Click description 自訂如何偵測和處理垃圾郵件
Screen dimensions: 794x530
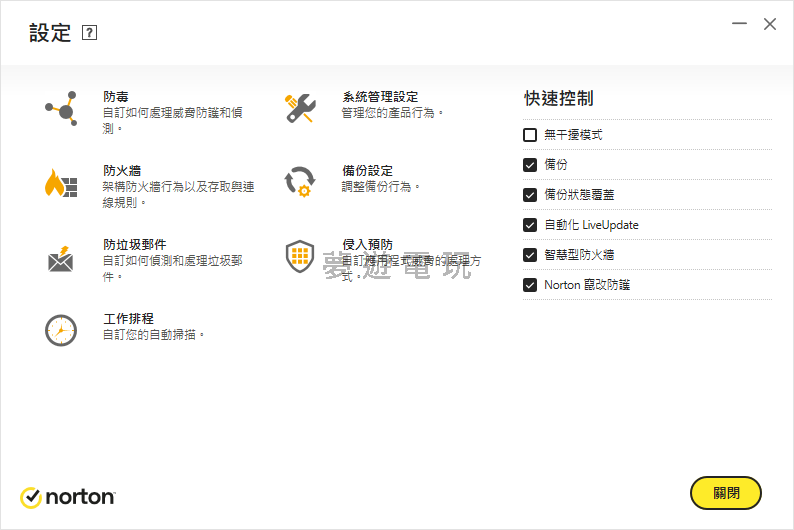coord(173,268)
